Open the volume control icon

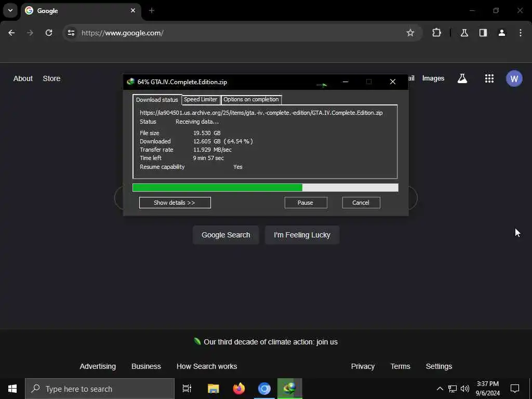coord(465,389)
